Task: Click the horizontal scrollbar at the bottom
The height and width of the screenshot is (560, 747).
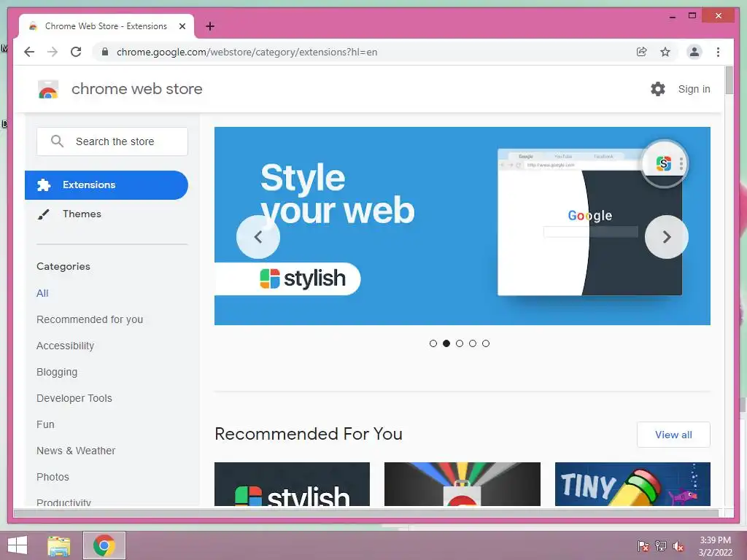Action: [x=366, y=513]
